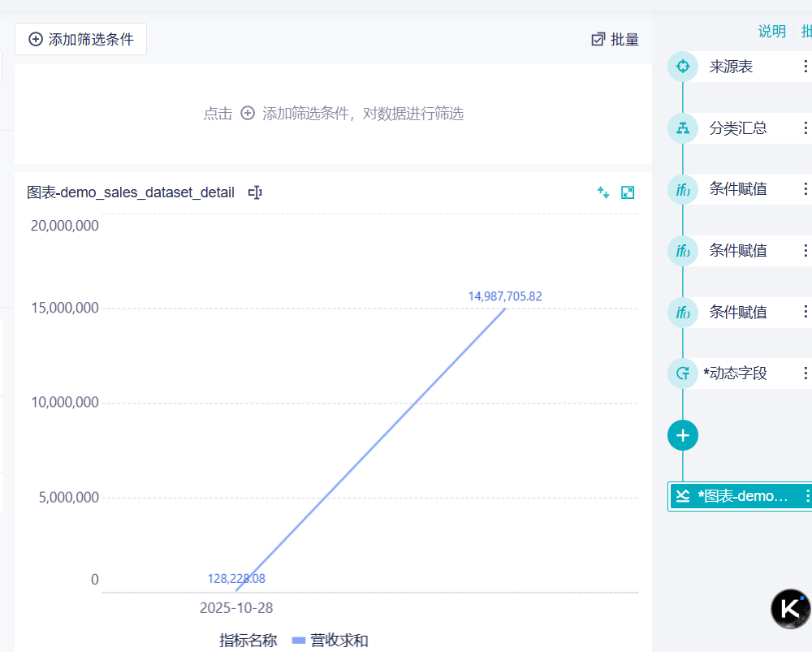The width and height of the screenshot is (812, 652).
Task: Open more options for 分类汇总
Action: (805, 128)
